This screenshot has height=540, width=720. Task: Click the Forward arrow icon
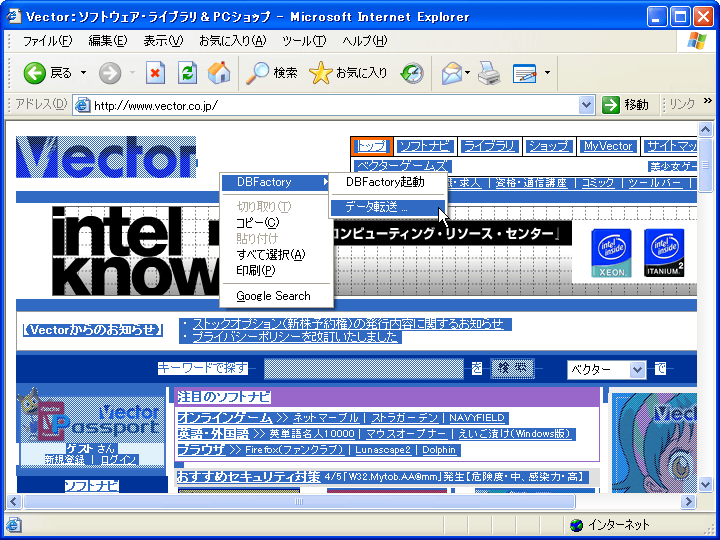click(x=110, y=73)
